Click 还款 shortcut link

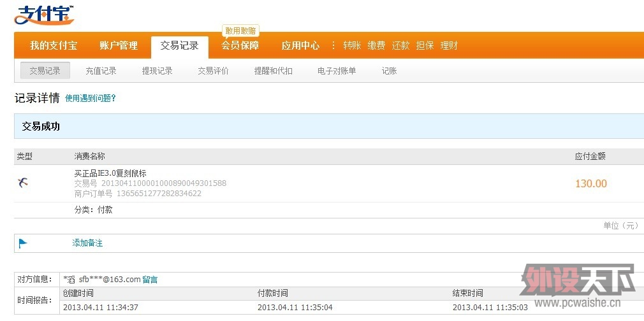pos(400,45)
